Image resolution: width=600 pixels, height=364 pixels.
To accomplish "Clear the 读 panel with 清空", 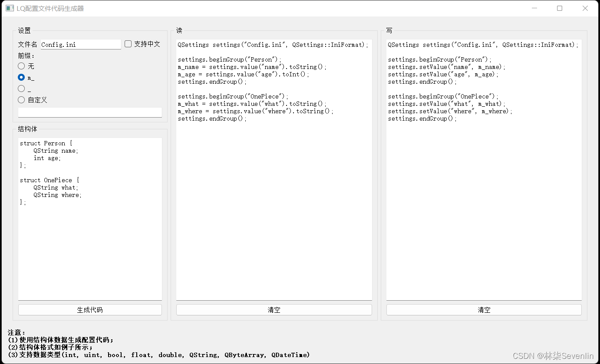I will [274, 310].
